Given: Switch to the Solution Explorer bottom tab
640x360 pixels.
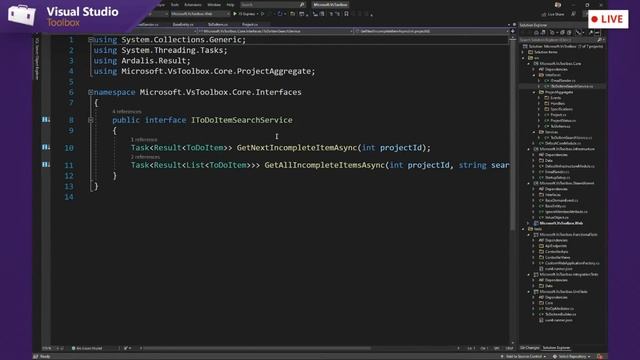Looking at the screenshot, I should point(556,348).
